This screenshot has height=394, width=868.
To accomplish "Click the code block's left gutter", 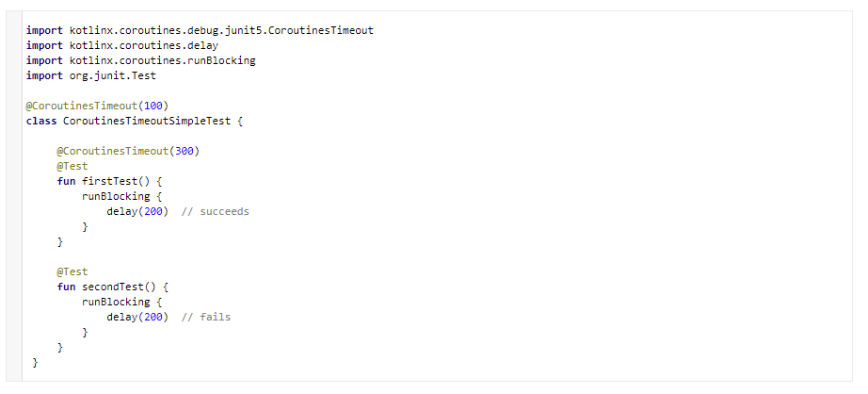I will coord(14,196).
